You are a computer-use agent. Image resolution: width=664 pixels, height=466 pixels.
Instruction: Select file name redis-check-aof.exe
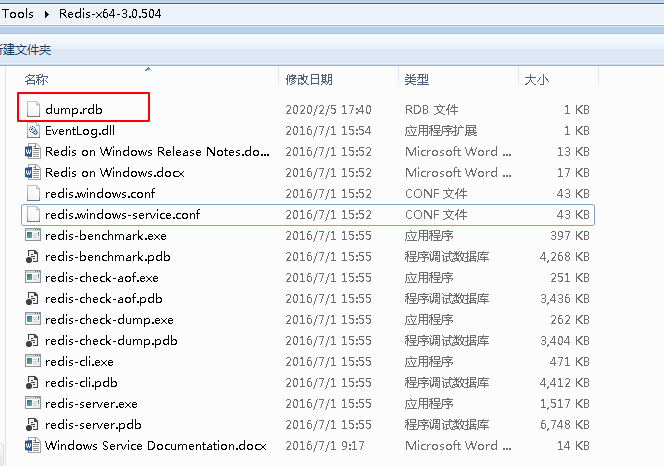[102, 277]
